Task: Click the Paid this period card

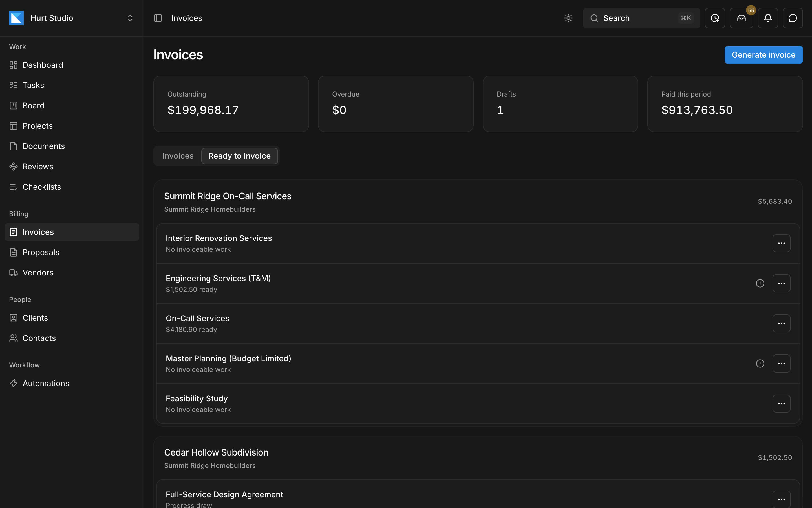Action: (x=725, y=104)
